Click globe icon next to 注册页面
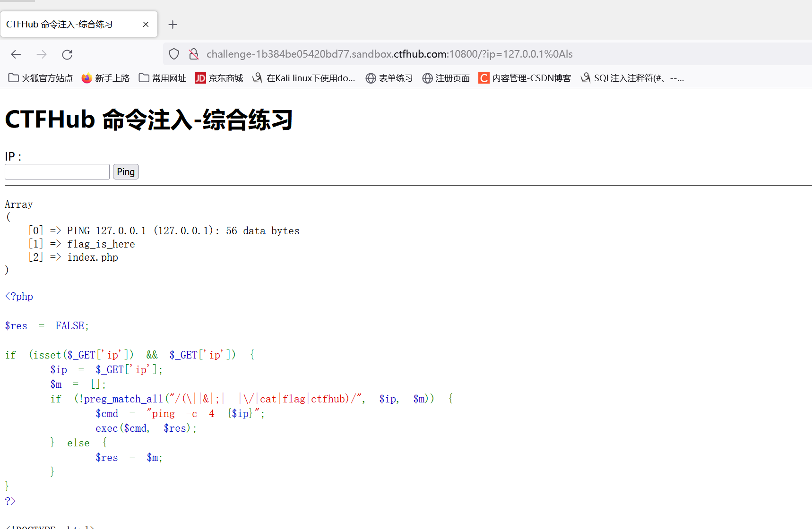Image resolution: width=812 pixels, height=529 pixels. pos(428,78)
